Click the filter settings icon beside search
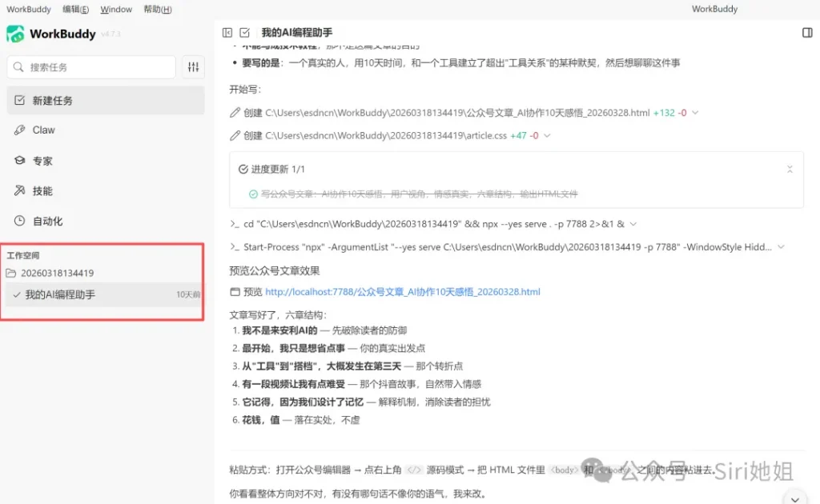 point(193,67)
